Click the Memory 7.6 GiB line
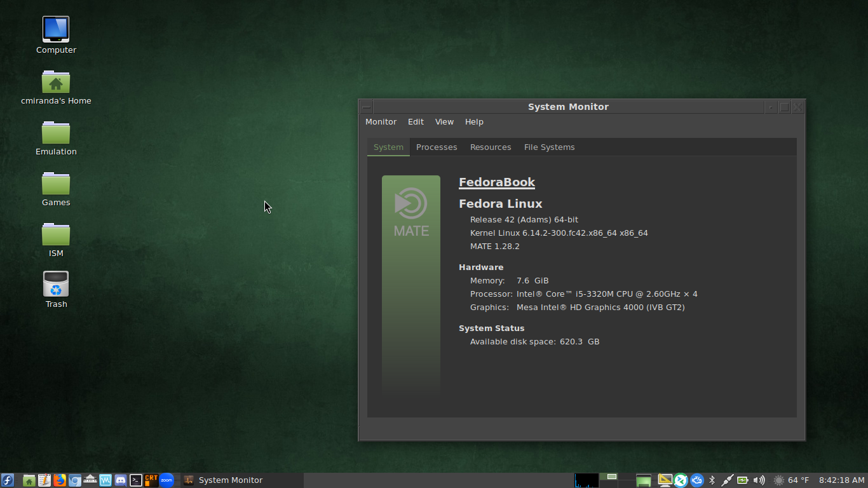The image size is (868, 488). point(510,281)
